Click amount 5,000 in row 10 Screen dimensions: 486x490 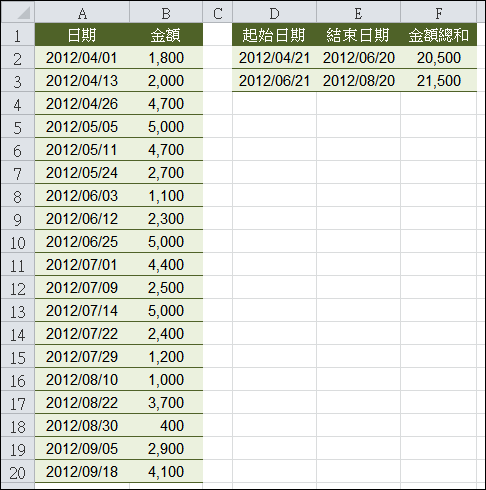coord(166,242)
